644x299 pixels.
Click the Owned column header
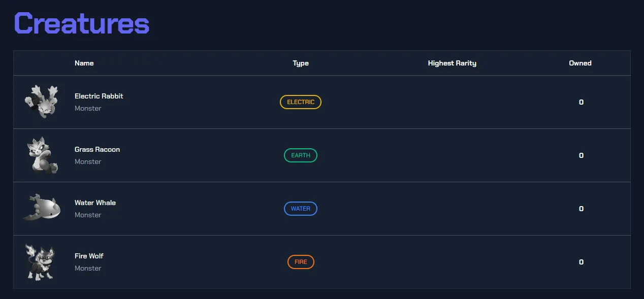[580, 63]
